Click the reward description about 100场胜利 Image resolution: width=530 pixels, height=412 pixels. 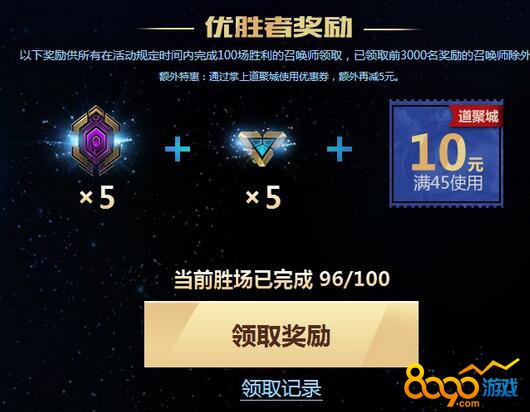coord(274,55)
